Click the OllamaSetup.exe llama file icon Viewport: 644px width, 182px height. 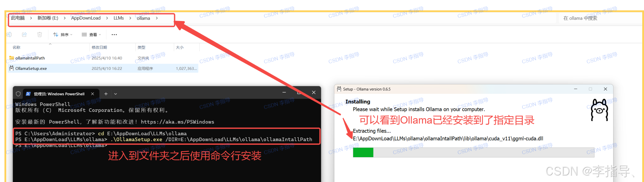coord(12,68)
